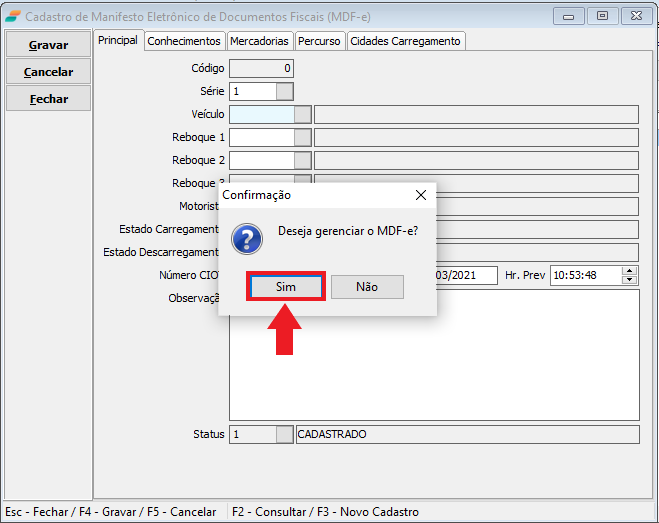Open the Reboque 1 lookup button
The height and width of the screenshot is (523, 659).
[x=302, y=137]
